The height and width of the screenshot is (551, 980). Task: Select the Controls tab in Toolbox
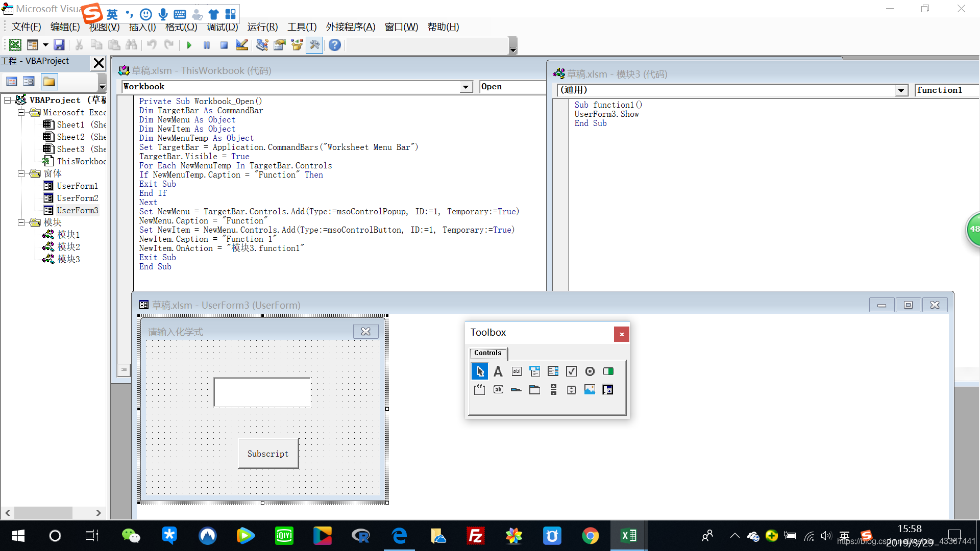pyautogui.click(x=487, y=353)
